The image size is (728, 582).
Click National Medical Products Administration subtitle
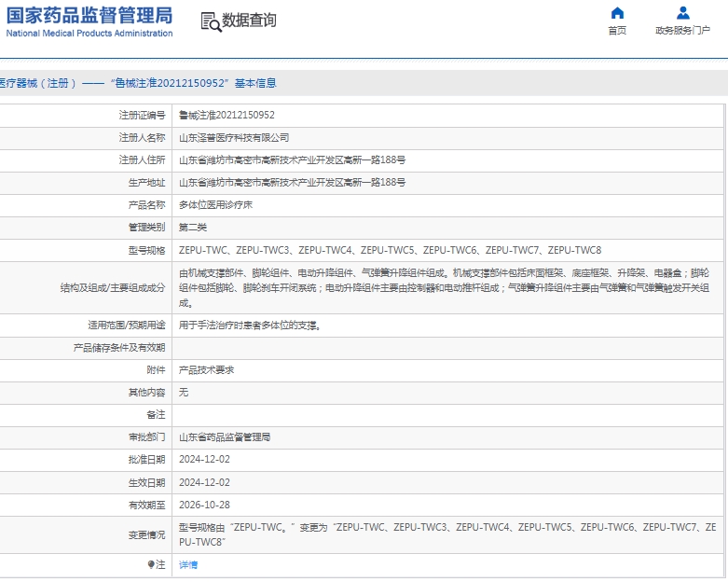(x=89, y=33)
